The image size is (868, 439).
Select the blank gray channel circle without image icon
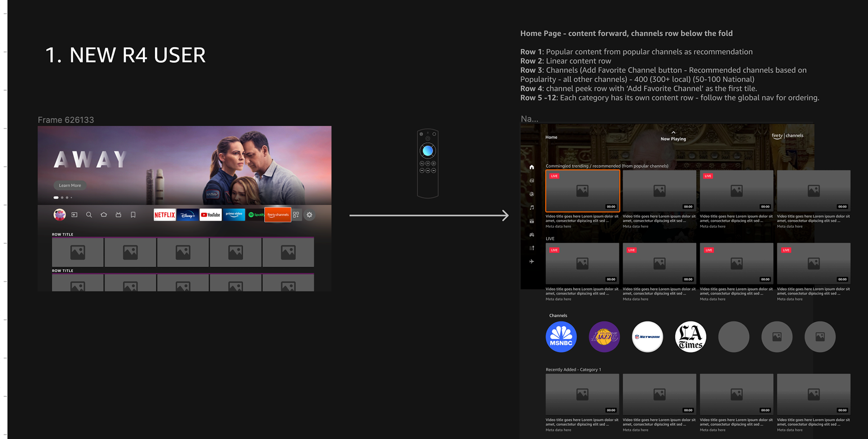734,337
